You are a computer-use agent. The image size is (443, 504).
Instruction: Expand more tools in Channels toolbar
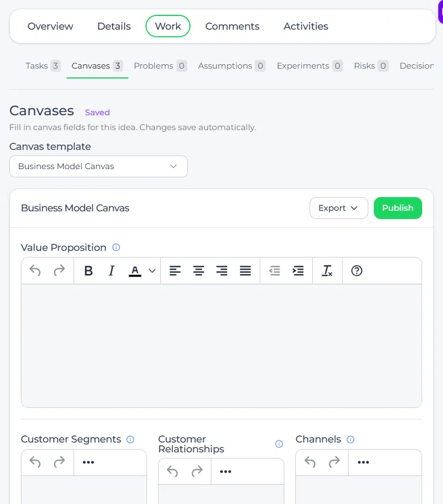pyautogui.click(x=363, y=462)
